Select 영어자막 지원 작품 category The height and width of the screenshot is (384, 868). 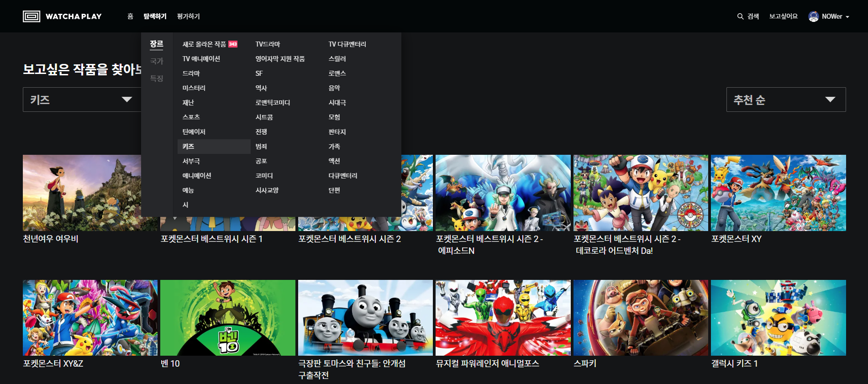280,59
